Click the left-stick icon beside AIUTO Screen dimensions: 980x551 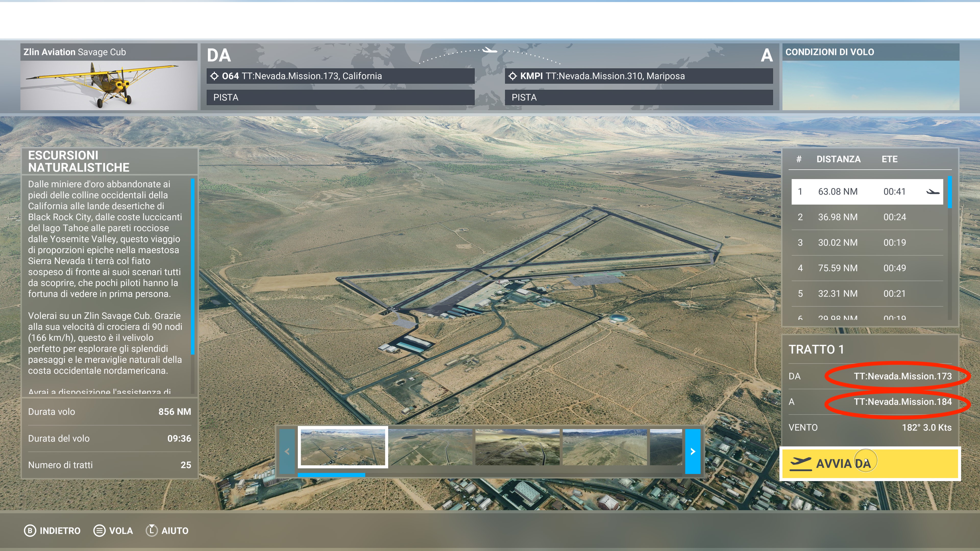[x=151, y=530]
